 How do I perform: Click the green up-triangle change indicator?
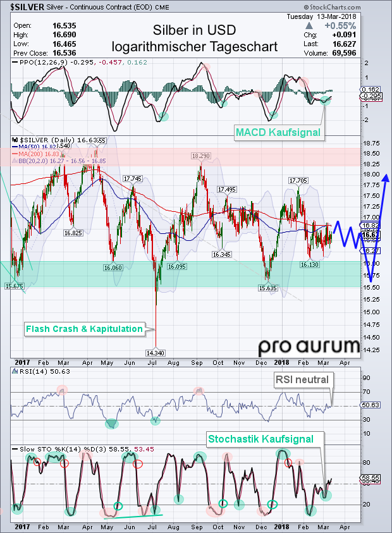(308, 25)
